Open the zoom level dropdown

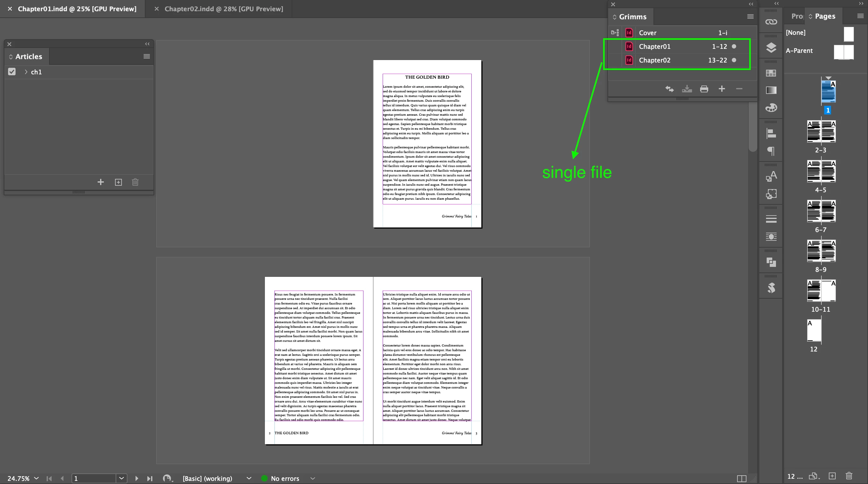coord(36,478)
